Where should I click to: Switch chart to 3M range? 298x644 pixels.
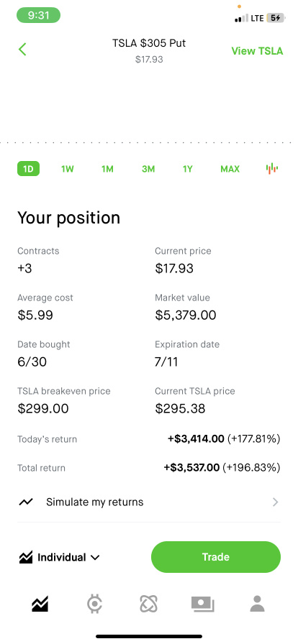click(148, 169)
